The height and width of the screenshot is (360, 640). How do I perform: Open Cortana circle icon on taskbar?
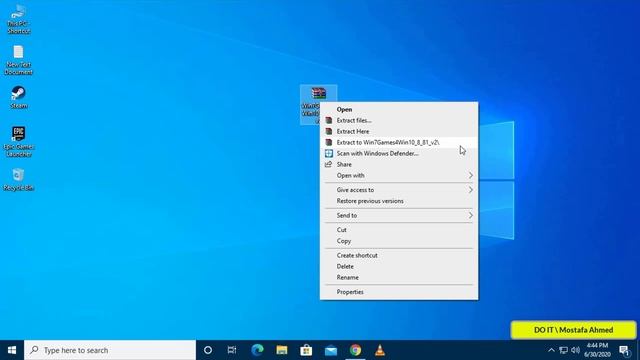208,350
